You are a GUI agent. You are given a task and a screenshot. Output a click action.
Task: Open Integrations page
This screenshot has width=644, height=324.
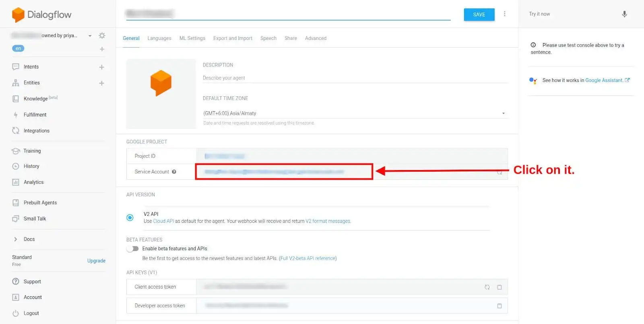pyautogui.click(x=37, y=131)
